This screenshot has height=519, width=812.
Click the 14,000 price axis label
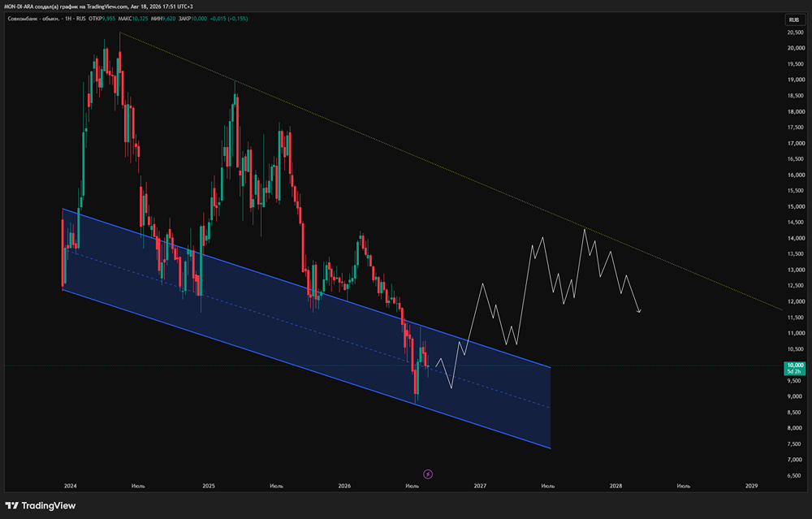[796, 238]
